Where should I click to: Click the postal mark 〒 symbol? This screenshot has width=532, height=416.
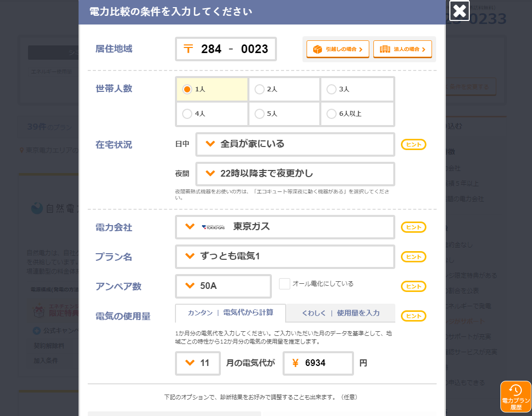pos(188,49)
